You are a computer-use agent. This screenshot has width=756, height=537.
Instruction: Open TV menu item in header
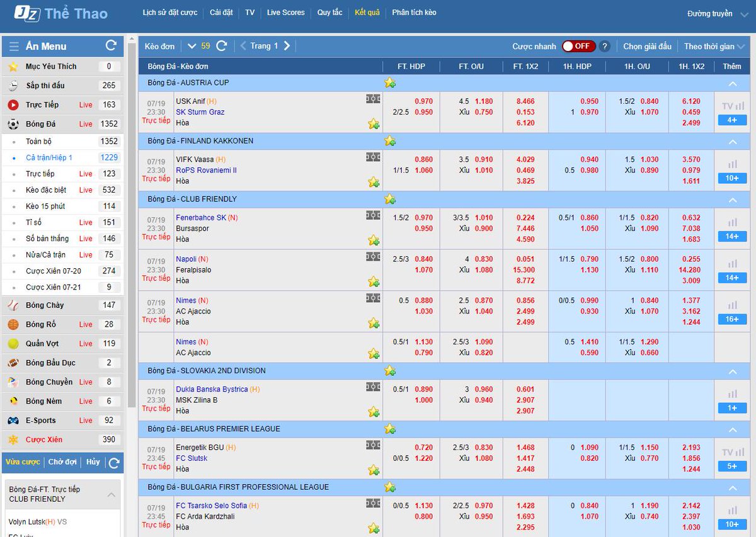pyautogui.click(x=250, y=13)
